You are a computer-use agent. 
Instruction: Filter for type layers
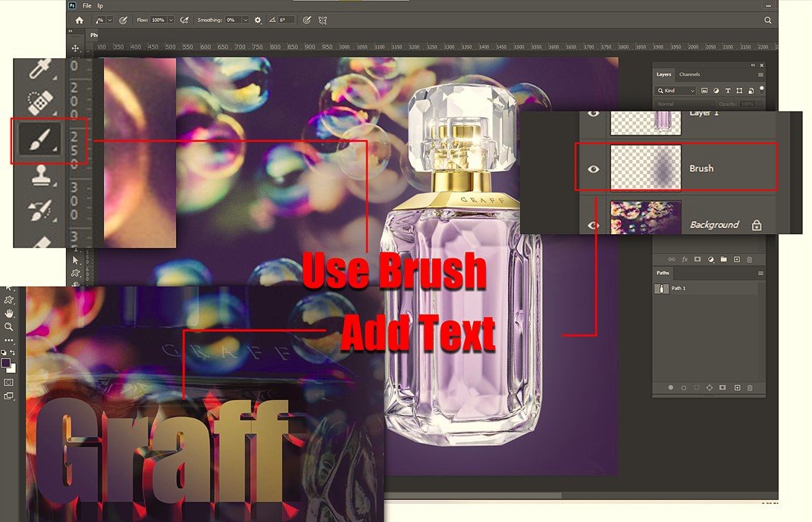point(728,90)
